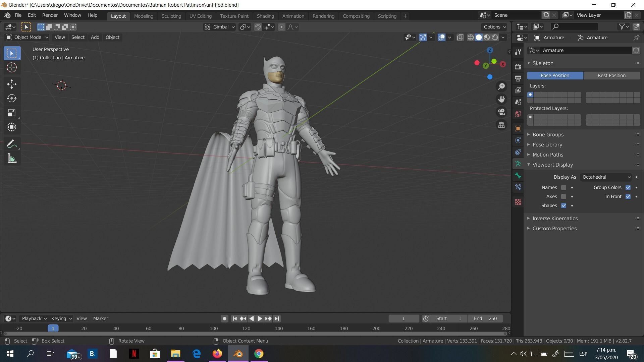Enable Axes checkbox in Viewport Display
The height and width of the screenshot is (362, 644).
(563, 196)
